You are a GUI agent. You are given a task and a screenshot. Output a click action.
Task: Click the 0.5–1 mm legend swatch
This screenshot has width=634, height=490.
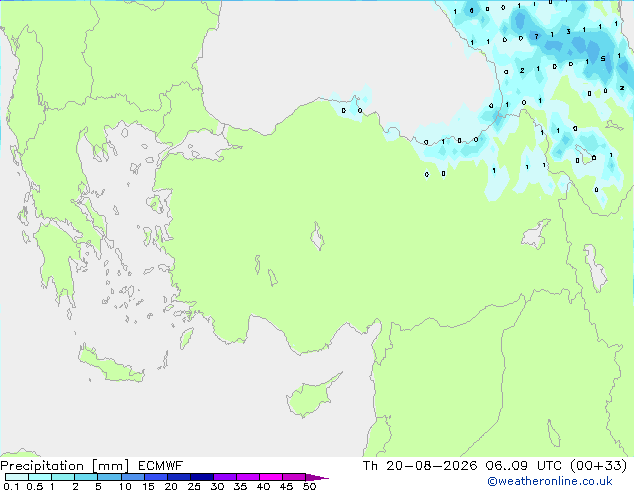40,477
